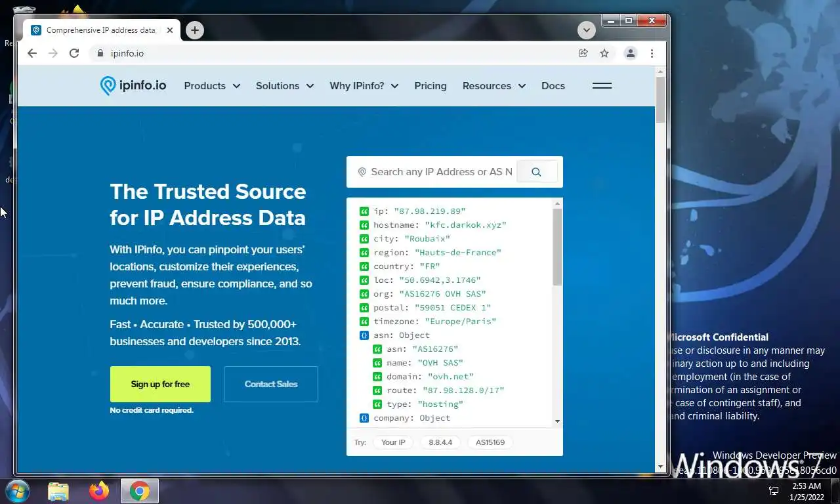Reload the ipinfo.io page
This screenshot has width=840, height=504.
pos(74,53)
